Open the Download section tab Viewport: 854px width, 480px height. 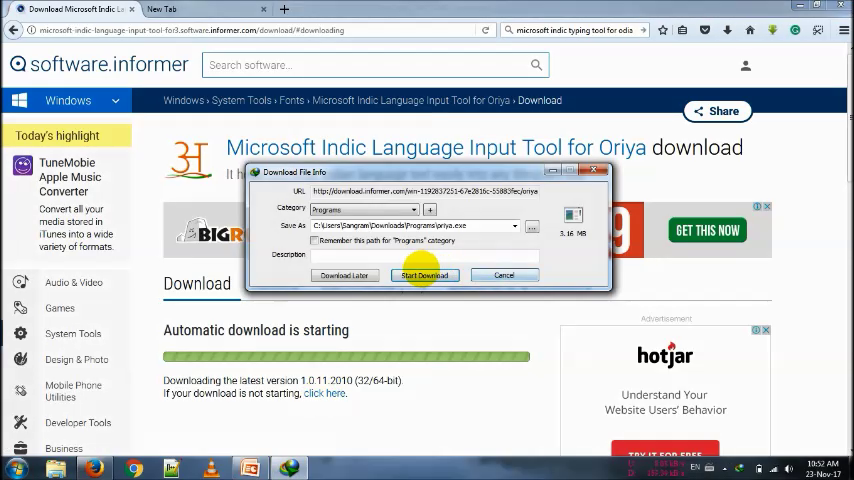(197, 284)
